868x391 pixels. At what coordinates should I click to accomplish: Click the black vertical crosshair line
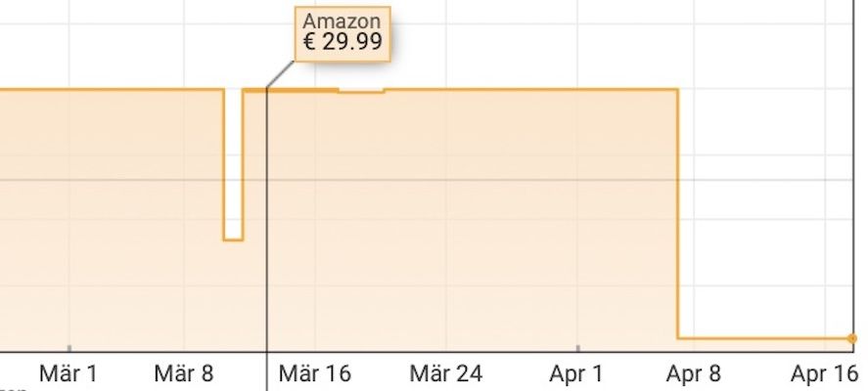[266, 244]
